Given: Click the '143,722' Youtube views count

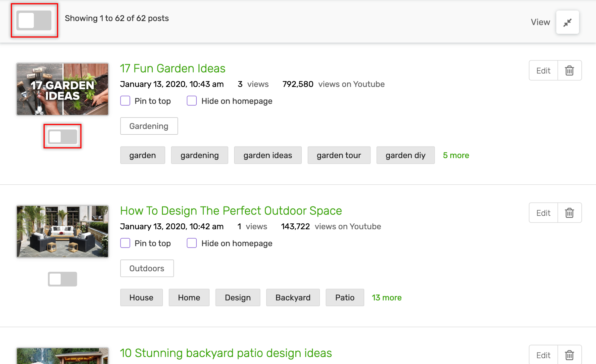Looking at the screenshot, I should pyautogui.click(x=295, y=226).
